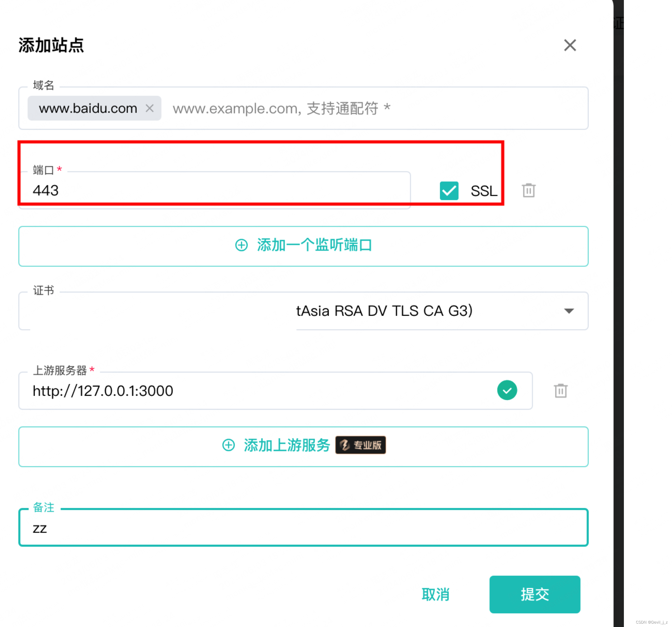Viewport: 672px width, 627px height.
Task: Delete the 443 port row via trash icon
Action: pos(528,190)
